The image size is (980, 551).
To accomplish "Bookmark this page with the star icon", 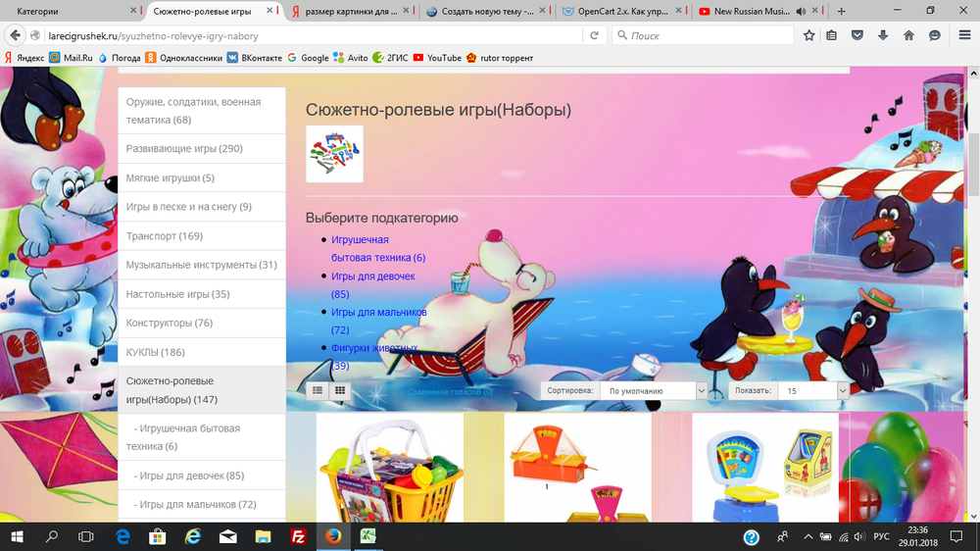I will pyautogui.click(x=808, y=35).
